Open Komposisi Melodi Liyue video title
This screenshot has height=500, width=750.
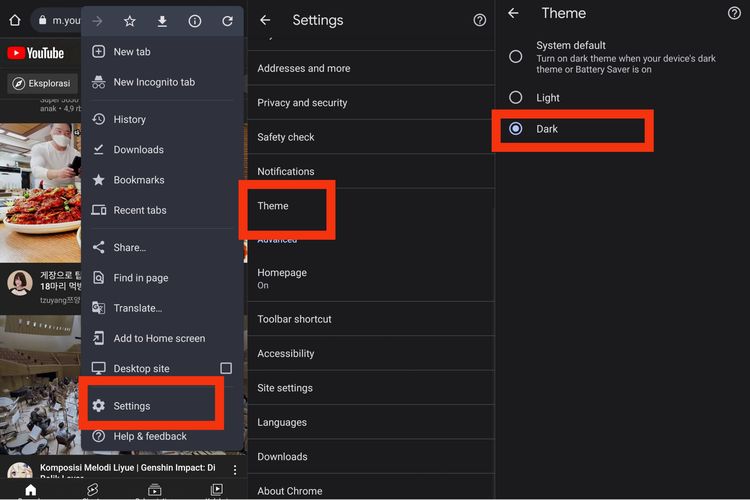tap(128, 467)
